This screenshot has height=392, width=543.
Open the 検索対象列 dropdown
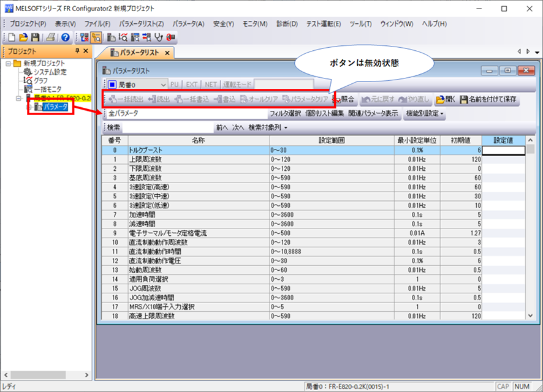coord(268,127)
